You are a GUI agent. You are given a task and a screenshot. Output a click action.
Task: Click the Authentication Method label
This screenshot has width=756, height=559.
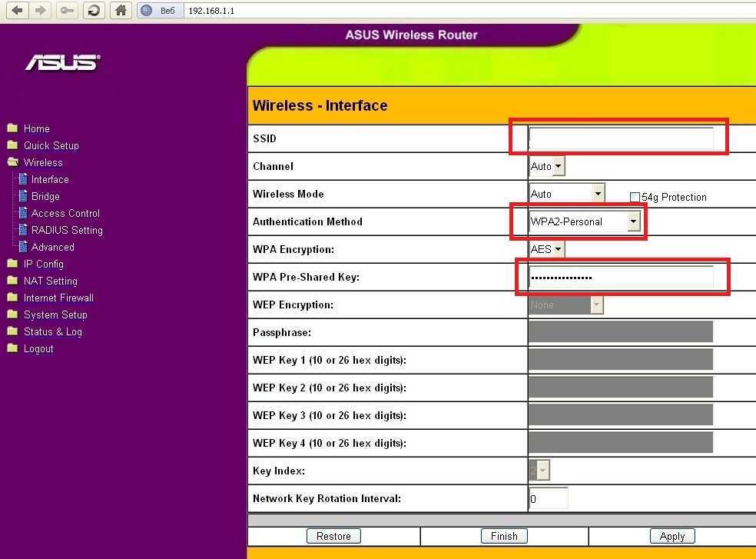(307, 221)
